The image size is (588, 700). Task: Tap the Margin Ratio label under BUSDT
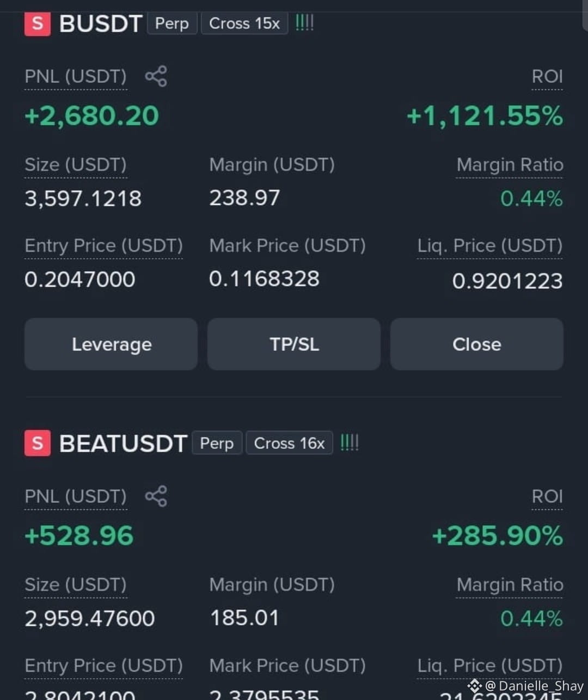point(510,165)
